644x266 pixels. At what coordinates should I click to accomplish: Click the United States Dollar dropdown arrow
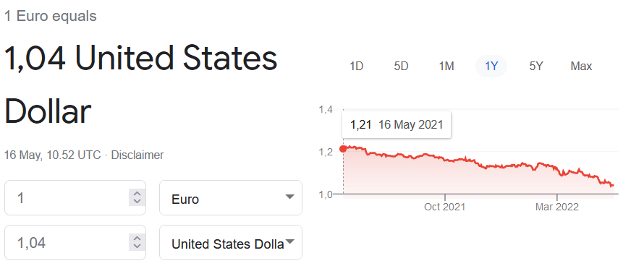(x=289, y=241)
